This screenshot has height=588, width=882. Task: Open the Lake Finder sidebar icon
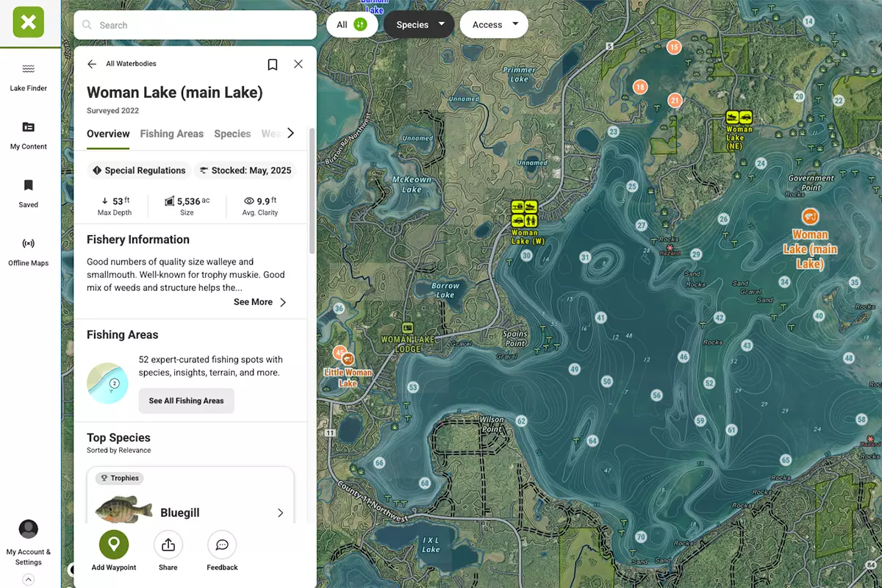[28, 70]
